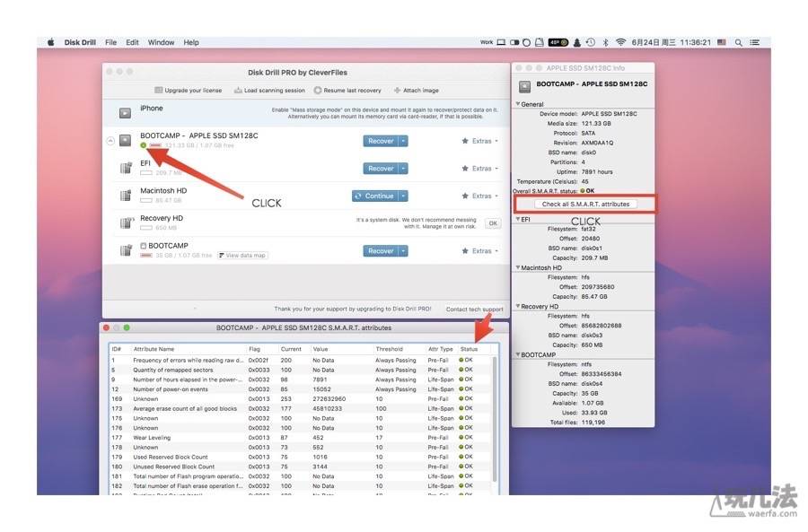Collapse the Macintosh HD section in Info panel
This screenshot has width=808, height=532.
click(518, 267)
